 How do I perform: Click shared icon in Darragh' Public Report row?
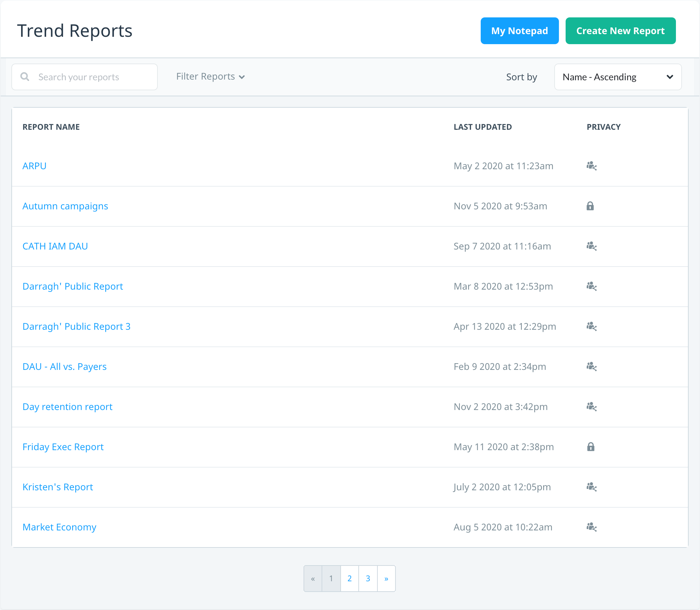[x=591, y=286]
